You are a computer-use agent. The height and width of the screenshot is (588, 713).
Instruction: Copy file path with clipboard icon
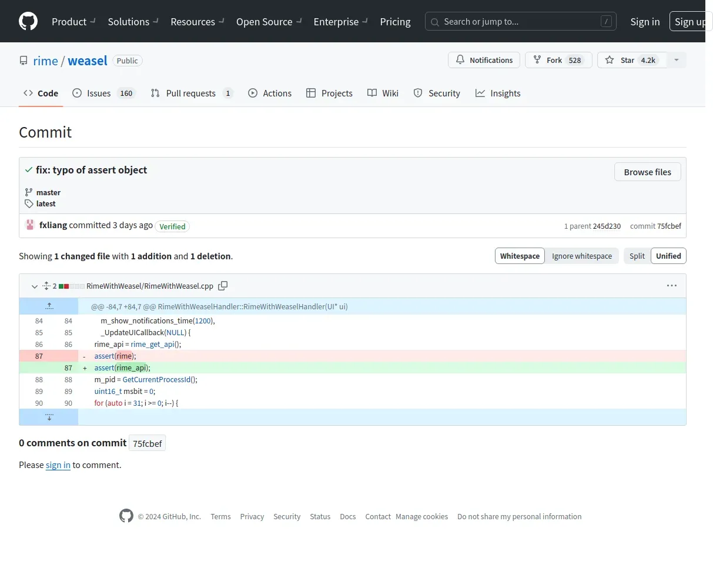[x=223, y=286]
